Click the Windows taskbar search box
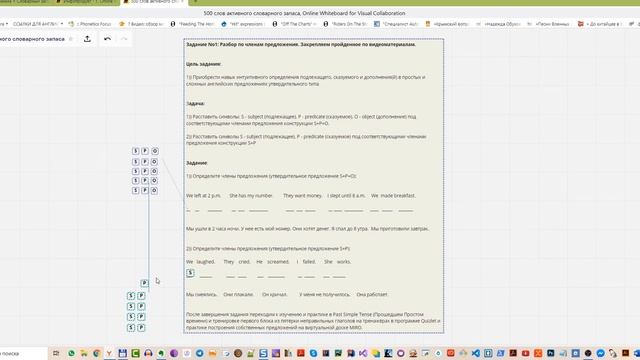 (x=24, y=353)
